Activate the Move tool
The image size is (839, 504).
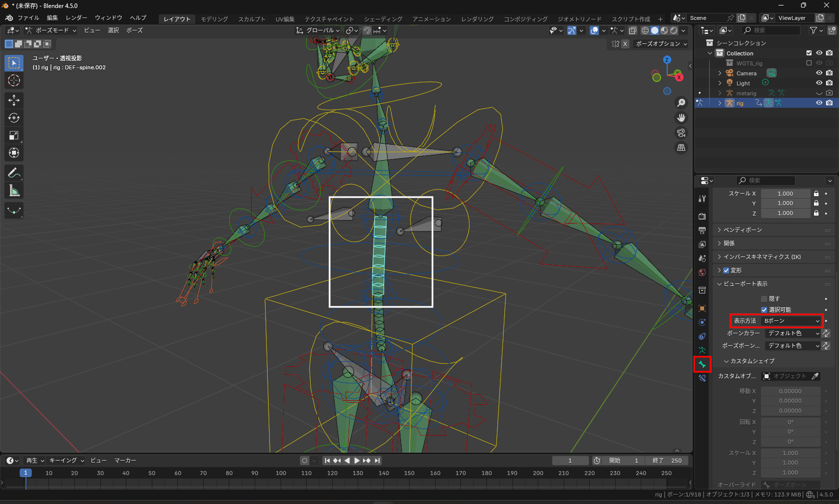pyautogui.click(x=14, y=100)
